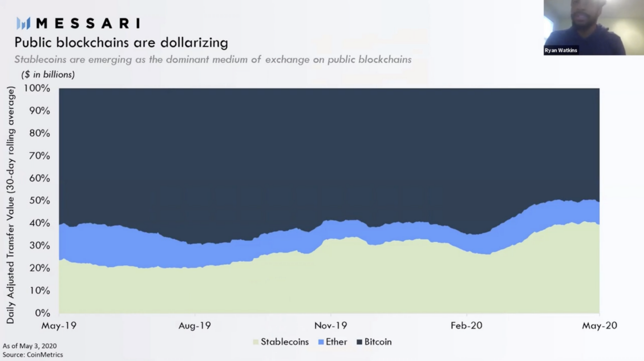
Task: Click the Ryan Watkins name tag
Action: tap(561, 50)
